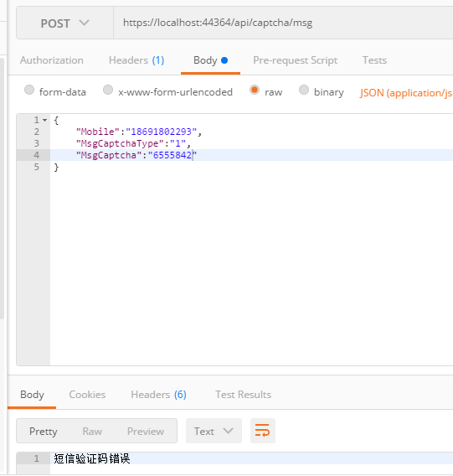Open the Pre-request Script tab
This screenshot has width=453, height=476.
296,60
